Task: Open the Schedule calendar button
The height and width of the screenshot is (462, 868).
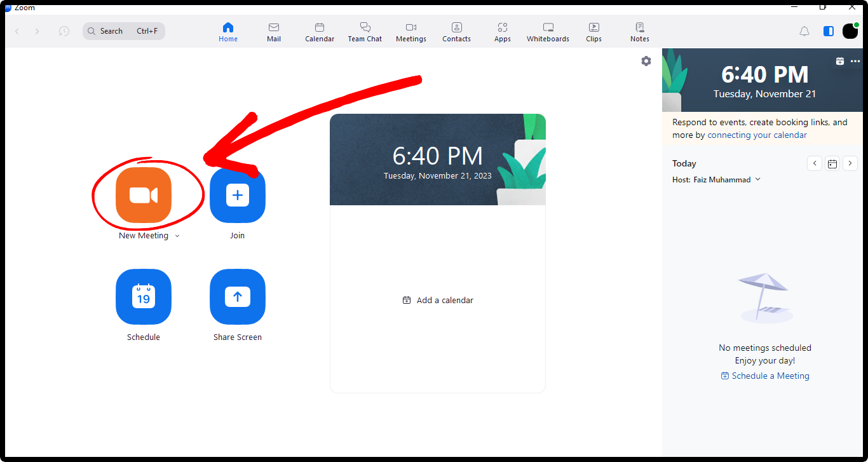Action: [144, 297]
